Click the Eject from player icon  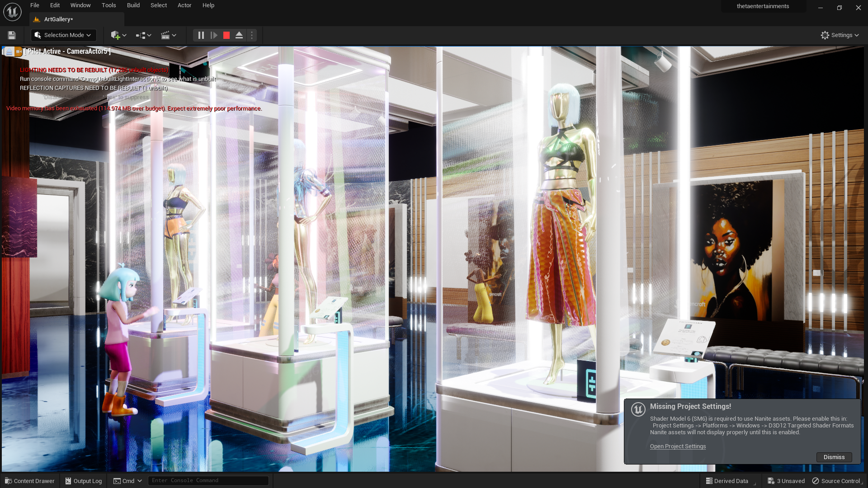click(239, 35)
